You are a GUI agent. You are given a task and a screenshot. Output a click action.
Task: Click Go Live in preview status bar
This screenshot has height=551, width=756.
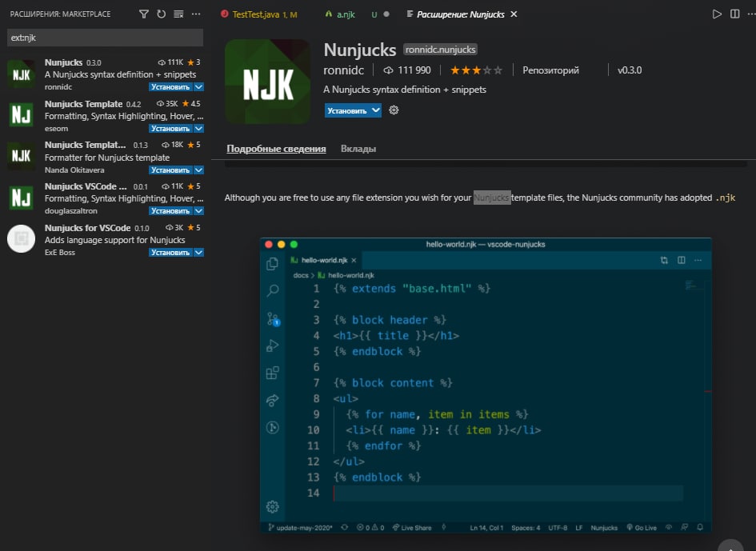642,528
